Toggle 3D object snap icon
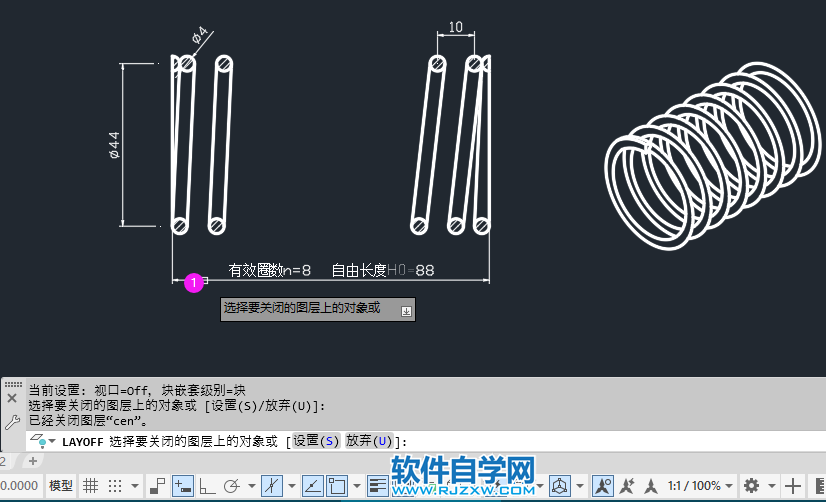 (x=559, y=485)
